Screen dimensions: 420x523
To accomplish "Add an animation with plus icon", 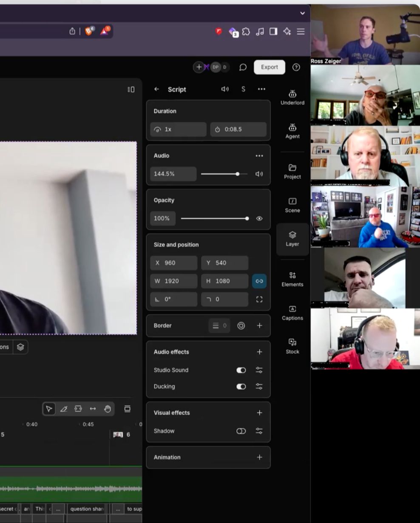I will click(259, 457).
